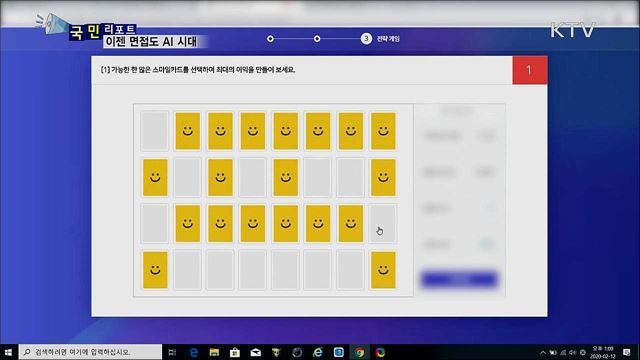Viewport: 640px width, 360px height.
Task: Select the first gray card in the third row
Action: [x=155, y=224]
